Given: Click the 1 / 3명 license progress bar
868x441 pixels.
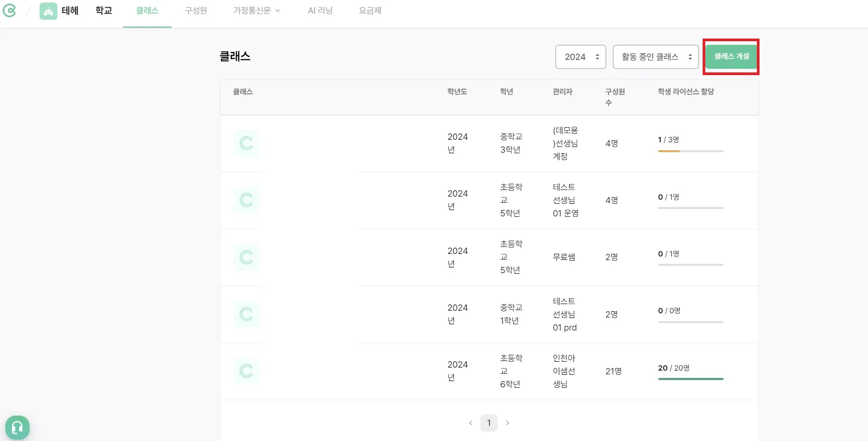Looking at the screenshot, I should (x=691, y=151).
